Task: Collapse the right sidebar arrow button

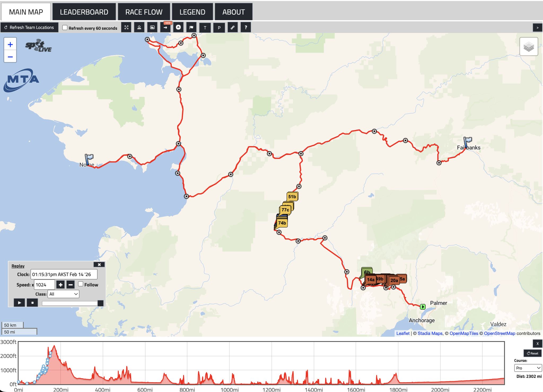Action: (x=537, y=28)
